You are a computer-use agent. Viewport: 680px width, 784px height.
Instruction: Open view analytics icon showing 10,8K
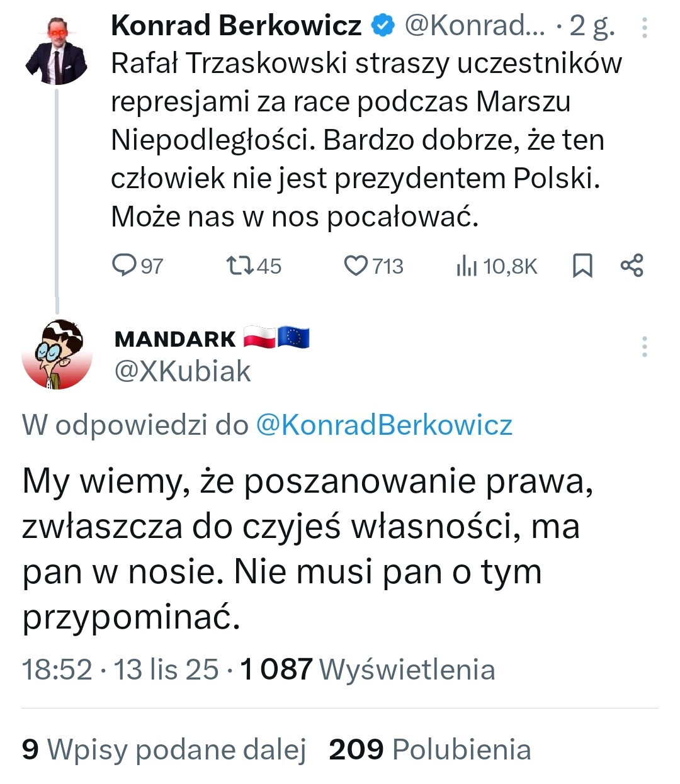coord(466,266)
